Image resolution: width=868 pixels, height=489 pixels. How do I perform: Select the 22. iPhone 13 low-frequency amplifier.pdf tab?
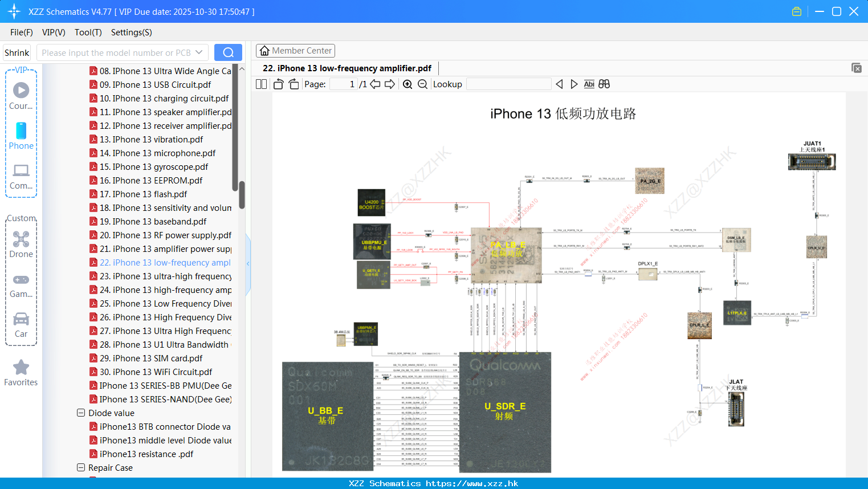point(347,68)
